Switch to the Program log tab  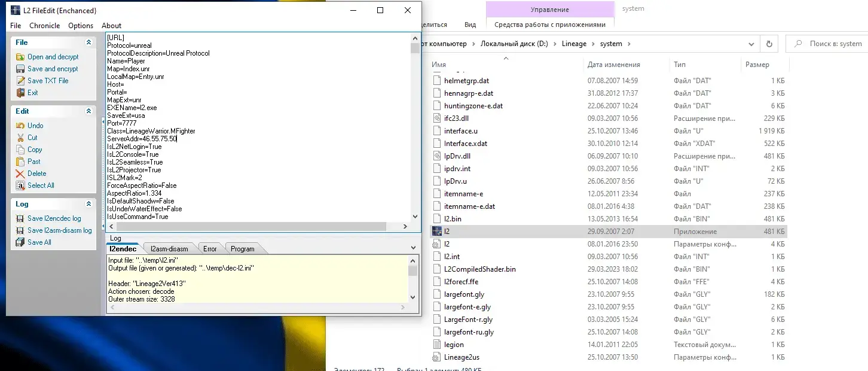(243, 249)
